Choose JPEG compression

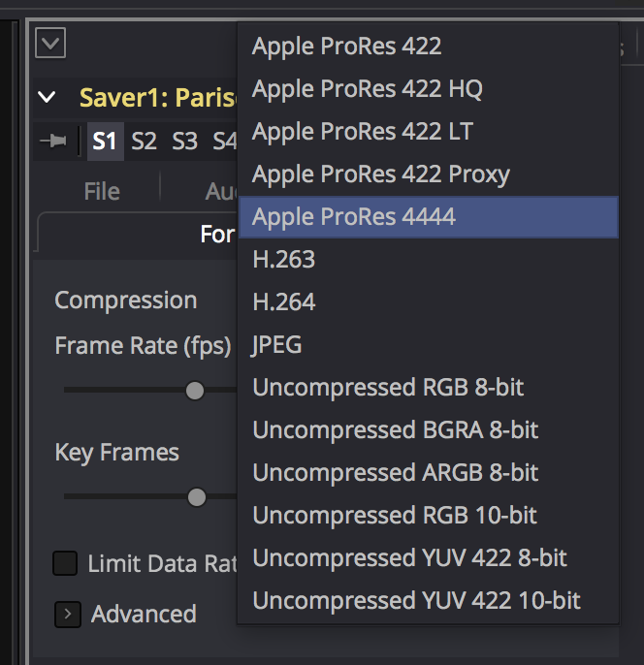click(x=428, y=345)
